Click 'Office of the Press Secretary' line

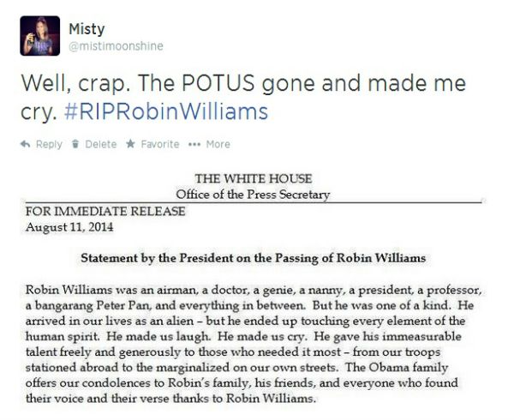point(253,195)
